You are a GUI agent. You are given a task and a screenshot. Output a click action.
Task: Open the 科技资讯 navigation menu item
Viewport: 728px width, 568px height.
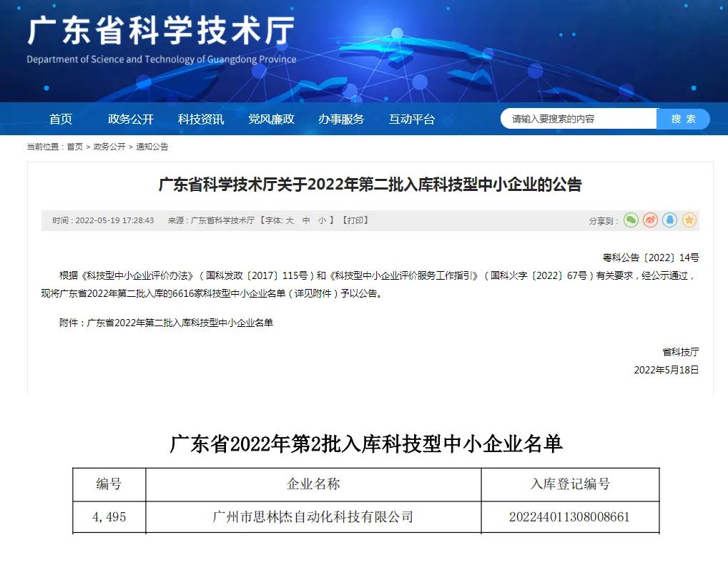pos(201,119)
